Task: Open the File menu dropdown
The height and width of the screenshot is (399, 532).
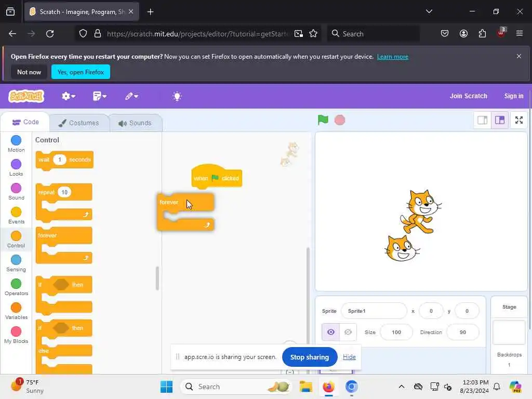Action: (99, 96)
